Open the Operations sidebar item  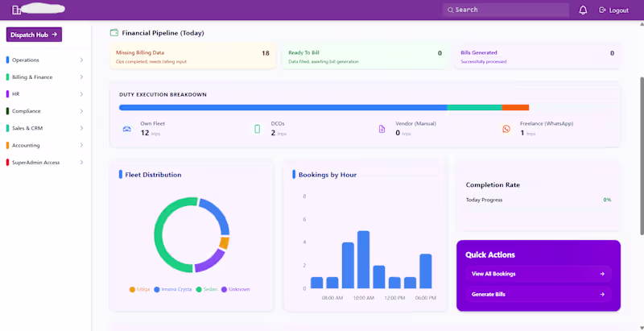(x=45, y=60)
